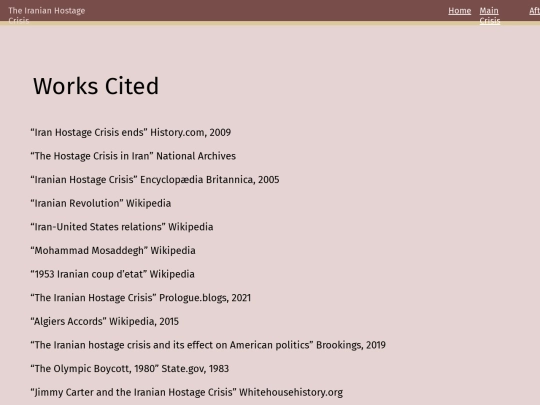Click the "Iran Hostage Crisis ends" History.com citation
The image size is (540, 405).
(131, 132)
